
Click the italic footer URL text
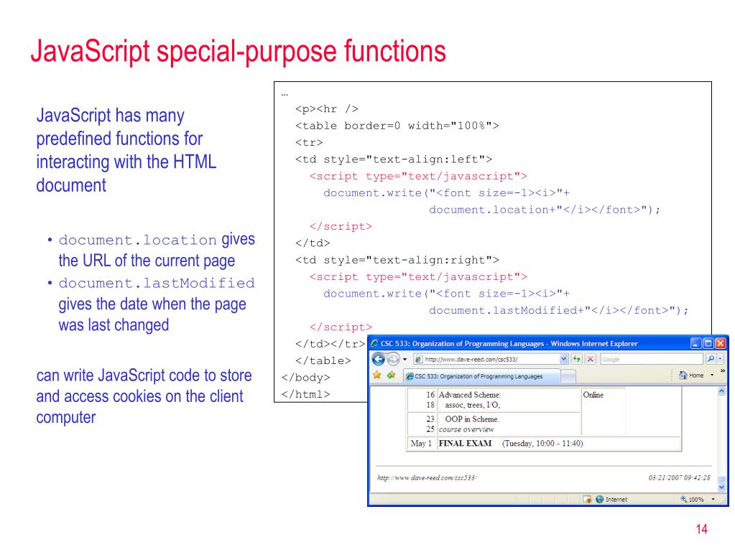click(427, 477)
